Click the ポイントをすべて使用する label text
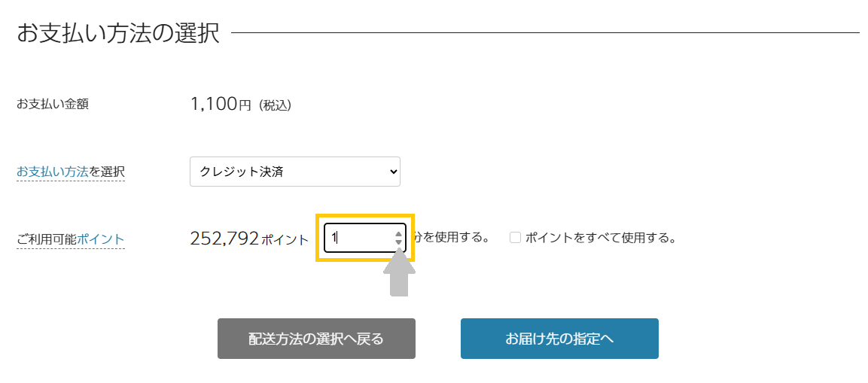Image resolution: width=868 pixels, height=383 pixels. pos(600,238)
